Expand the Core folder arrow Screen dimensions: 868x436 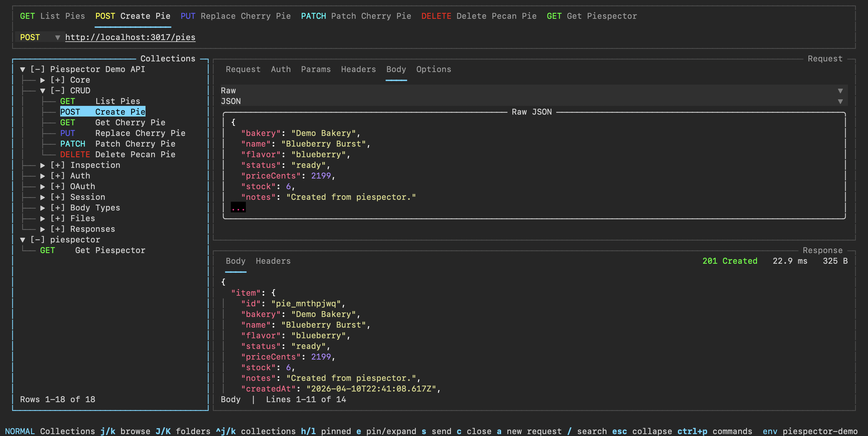click(x=42, y=80)
